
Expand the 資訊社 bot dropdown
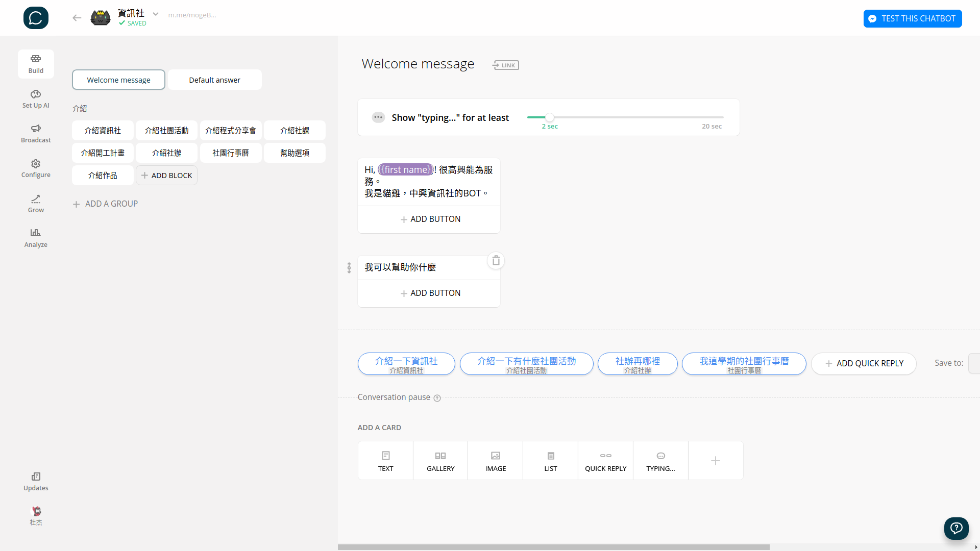[156, 14]
